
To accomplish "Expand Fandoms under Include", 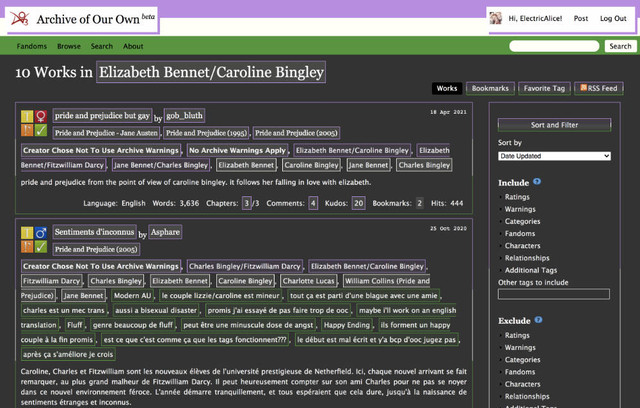I will click(520, 234).
